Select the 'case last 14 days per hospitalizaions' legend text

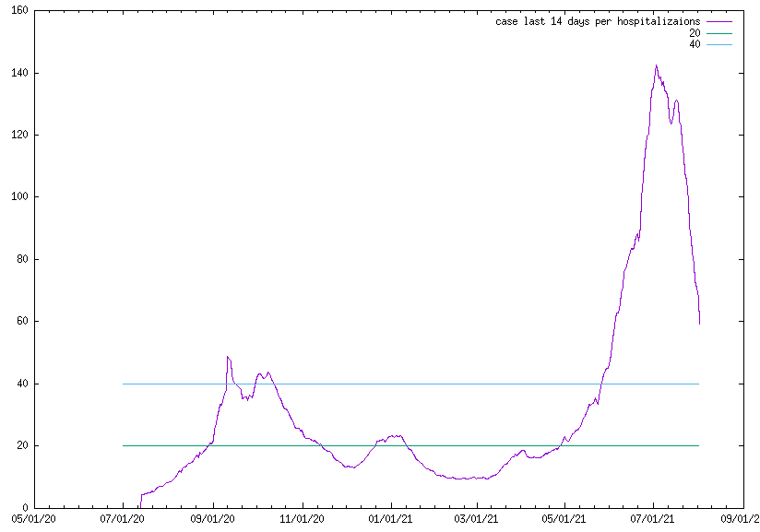click(598, 20)
